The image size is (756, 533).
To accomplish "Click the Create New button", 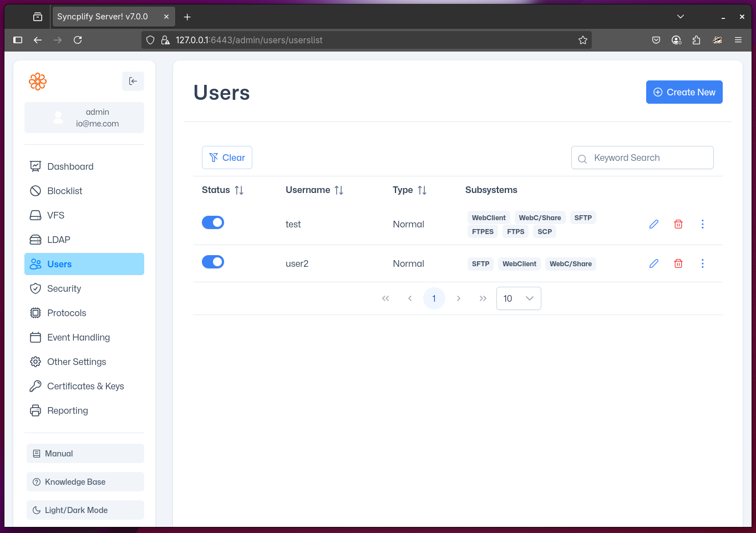I will pos(684,92).
